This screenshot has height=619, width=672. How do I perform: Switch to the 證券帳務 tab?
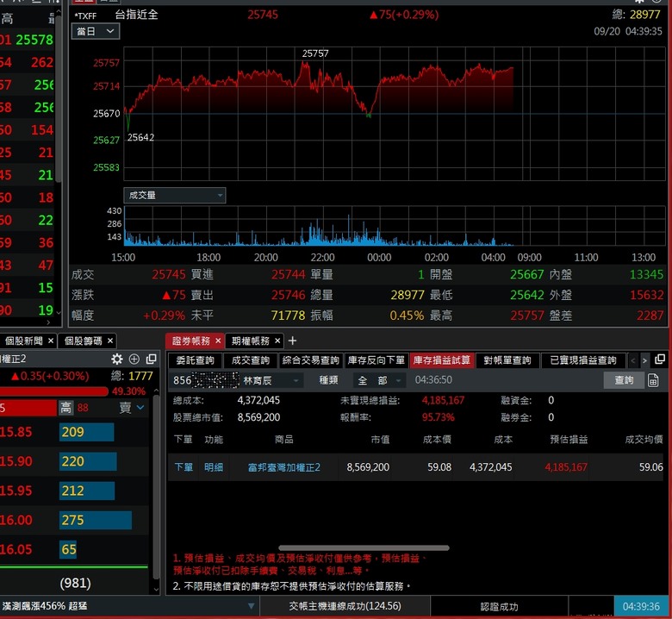pyautogui.click(x=190, y=341)
